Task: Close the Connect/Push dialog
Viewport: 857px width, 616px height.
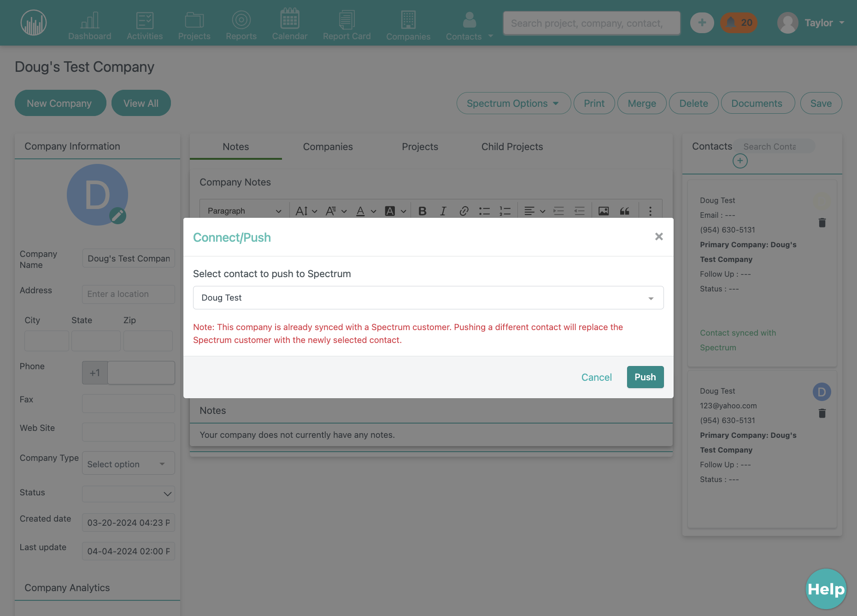Action: coord(659,237)
